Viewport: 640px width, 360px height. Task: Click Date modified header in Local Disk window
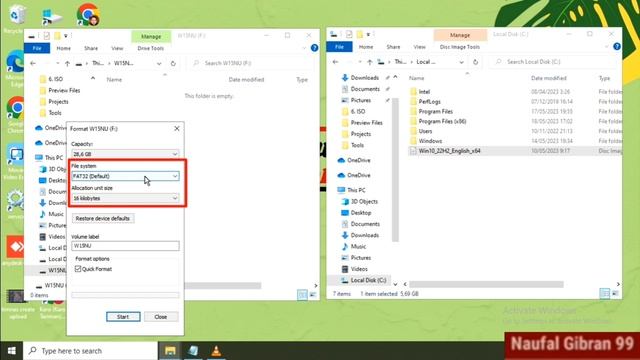pos(549,78)
